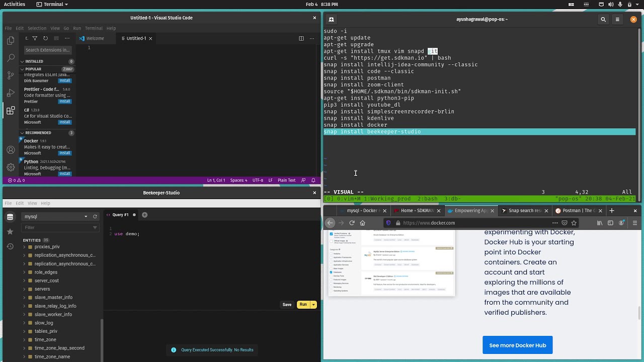This screenshot has width=644, height=362.
Task: Open new terminal tab icon
Action: (x=331, y=20)
